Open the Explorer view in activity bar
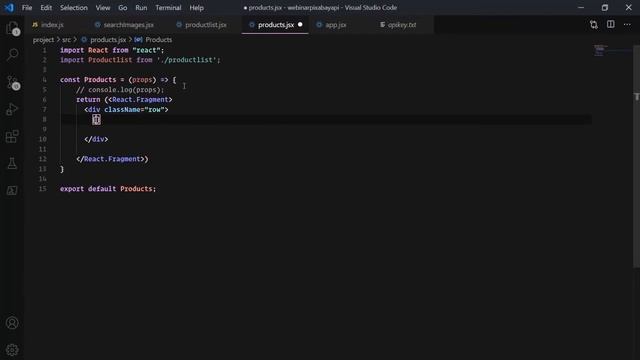 tap(12, 28)
